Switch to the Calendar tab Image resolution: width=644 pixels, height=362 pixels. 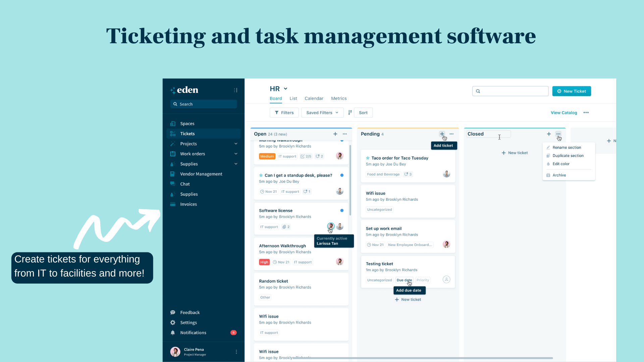[x=314, y=98]
